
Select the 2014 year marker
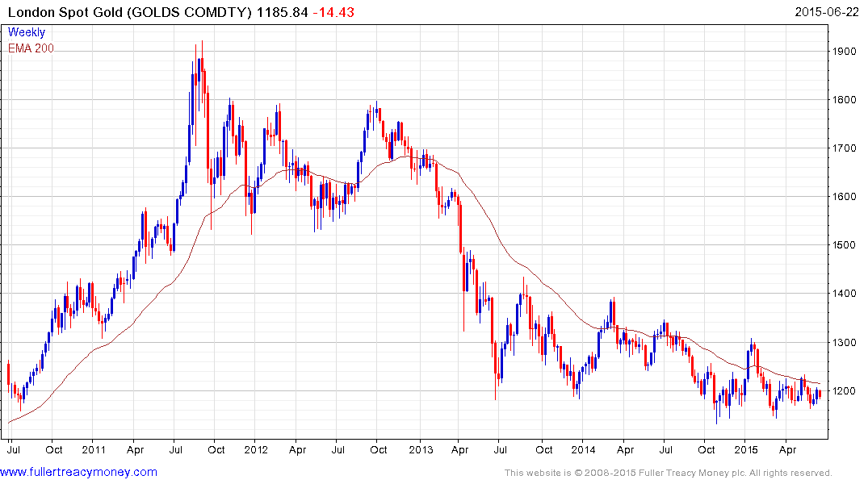pos(584,449)
